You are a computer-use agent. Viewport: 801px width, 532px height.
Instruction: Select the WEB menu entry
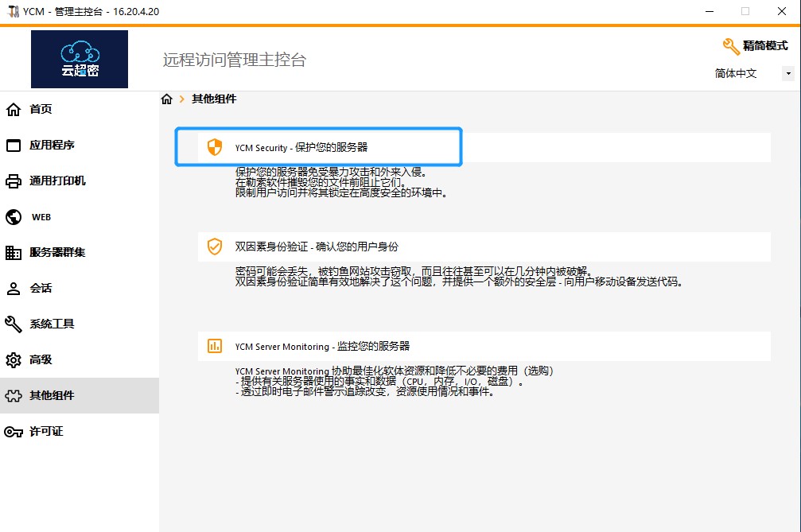[x=80, y=217]
